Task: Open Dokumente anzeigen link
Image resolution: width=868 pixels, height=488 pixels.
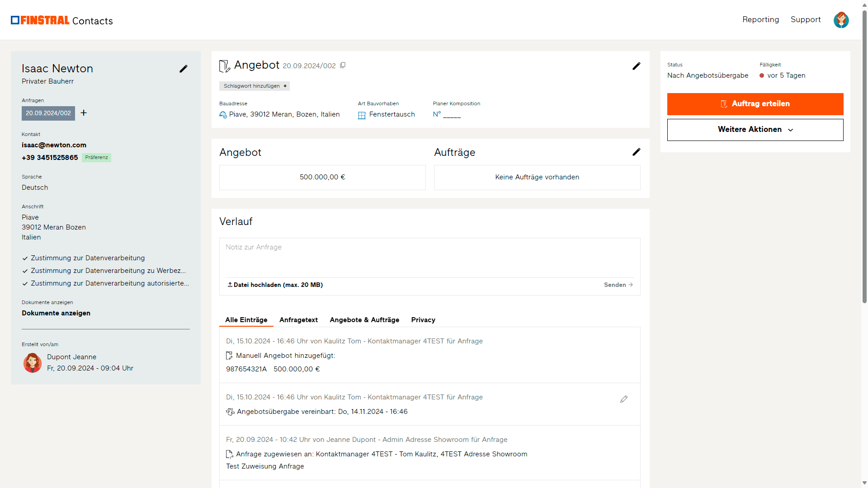Action: [x=56, y=313]
